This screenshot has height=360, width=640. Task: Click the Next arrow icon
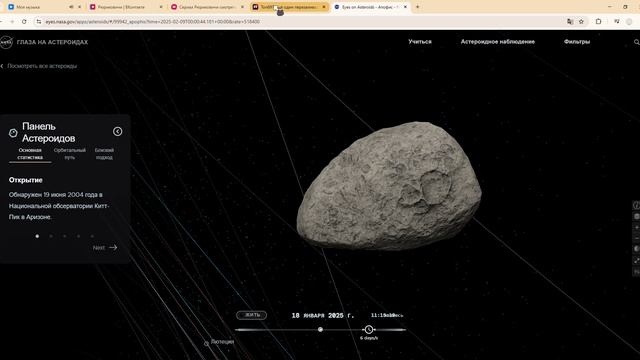pos(113,247)
